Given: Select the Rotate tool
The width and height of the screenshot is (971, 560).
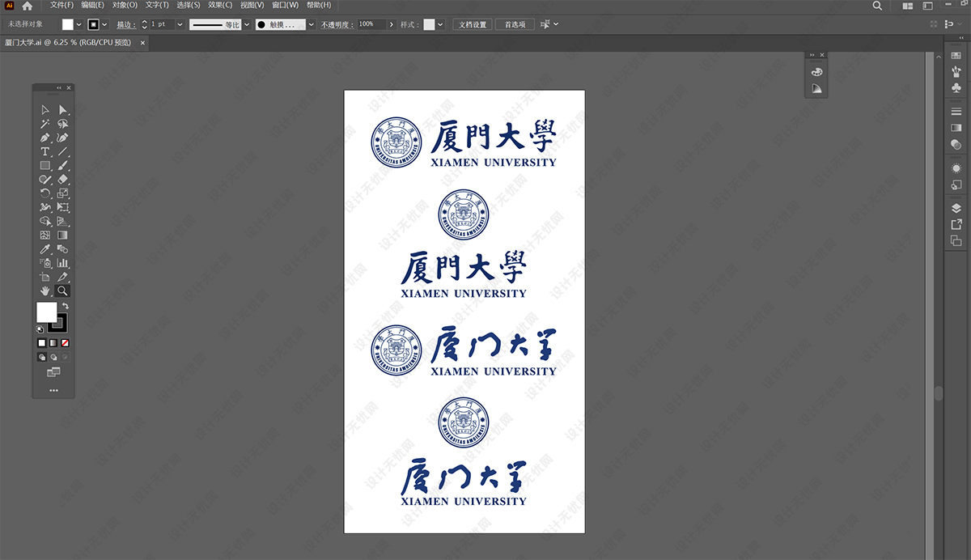Looking at the screenshot, I should click(45, 193).
